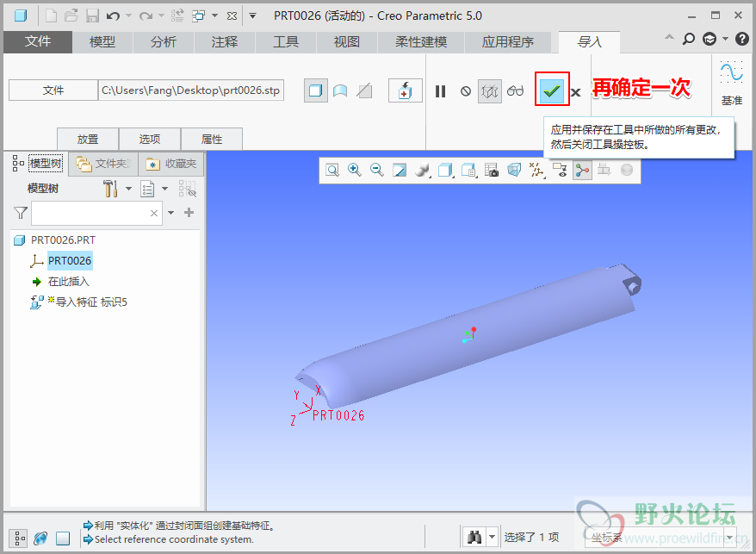Open the 文件 menu tab

(x=38, y=42)
